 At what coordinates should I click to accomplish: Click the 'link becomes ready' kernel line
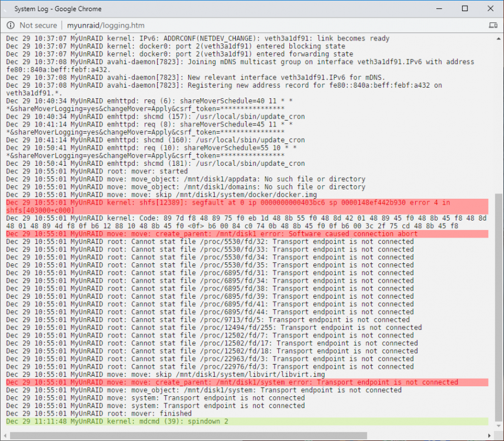[x=198, y=38]
